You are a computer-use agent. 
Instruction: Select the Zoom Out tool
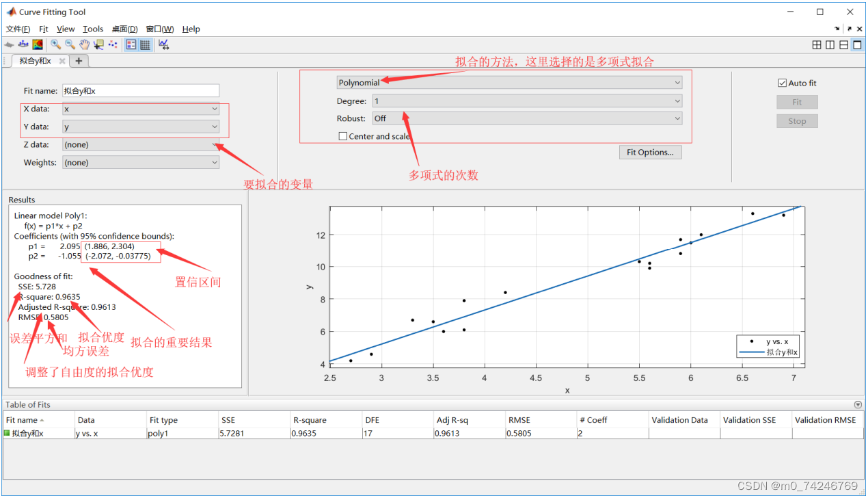tap(70, 44)
